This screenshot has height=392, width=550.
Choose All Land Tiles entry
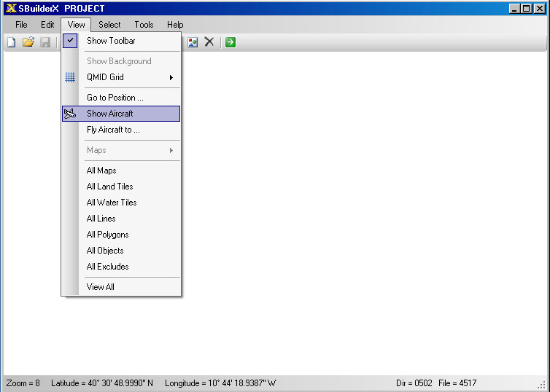click(x=109, y=187)
